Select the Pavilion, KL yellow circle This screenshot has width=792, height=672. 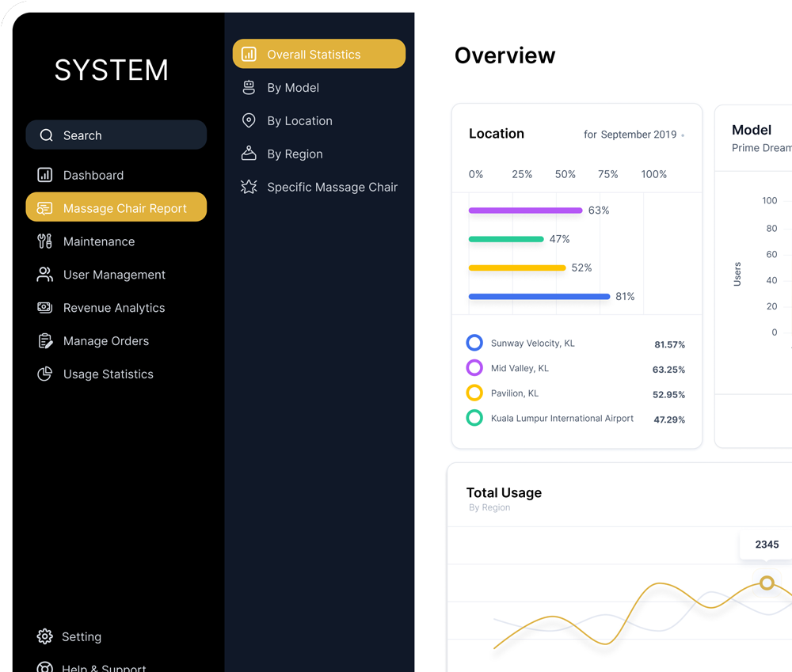pyautogui.click(x=474, y=393)
